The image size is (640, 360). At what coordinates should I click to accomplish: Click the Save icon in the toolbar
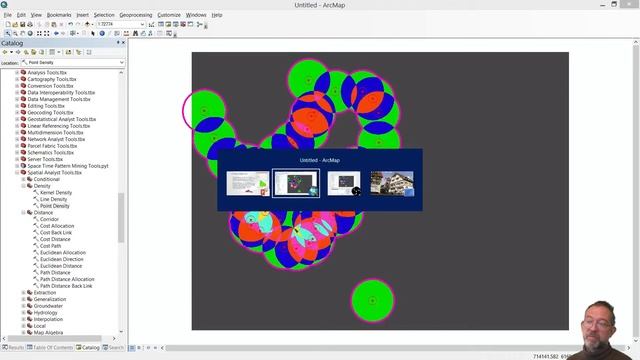click(x=22, y=24)
